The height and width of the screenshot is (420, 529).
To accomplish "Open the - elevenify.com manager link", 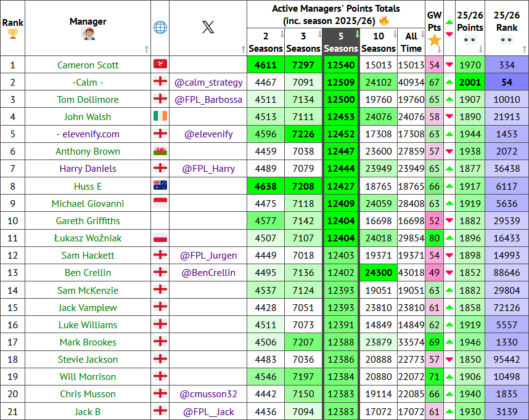I will 88,134.
